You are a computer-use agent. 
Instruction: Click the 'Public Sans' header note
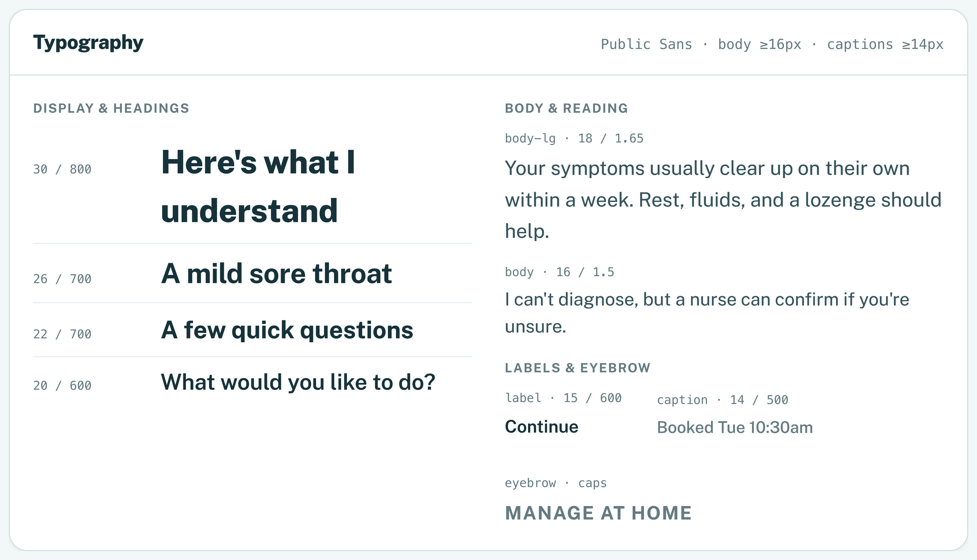coord(772,45)
